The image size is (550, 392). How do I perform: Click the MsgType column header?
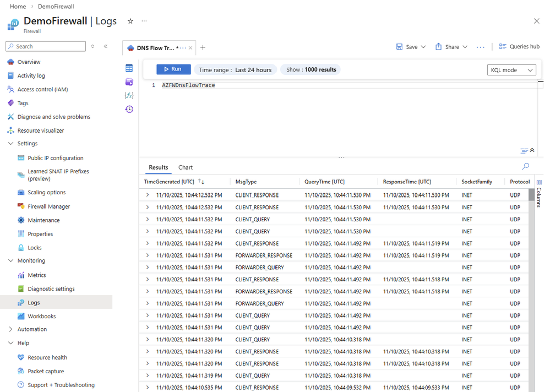tap(246, 182)
